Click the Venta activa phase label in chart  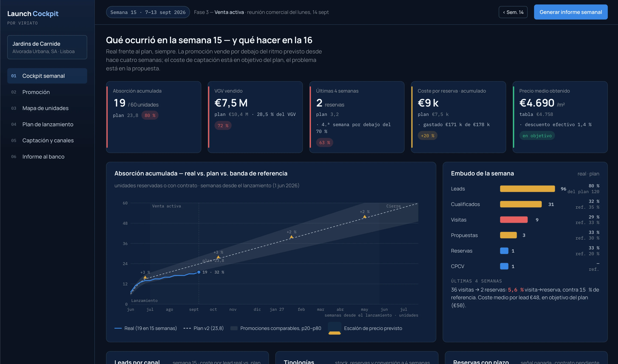(x=166, y=206)
